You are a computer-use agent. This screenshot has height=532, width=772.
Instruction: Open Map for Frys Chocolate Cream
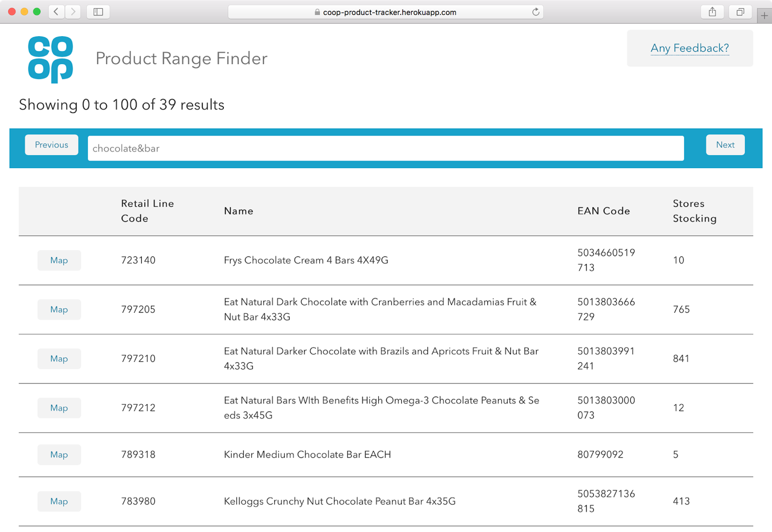tap(59, 260)
